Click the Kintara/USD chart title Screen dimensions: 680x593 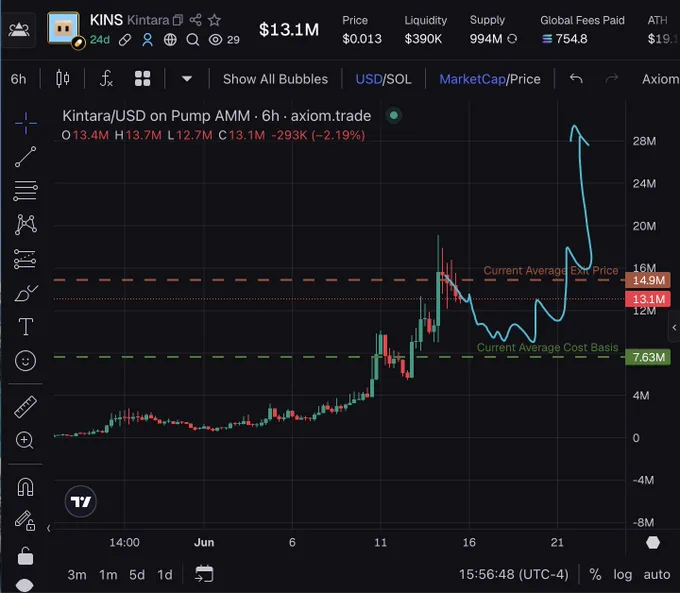pos(216,116)
